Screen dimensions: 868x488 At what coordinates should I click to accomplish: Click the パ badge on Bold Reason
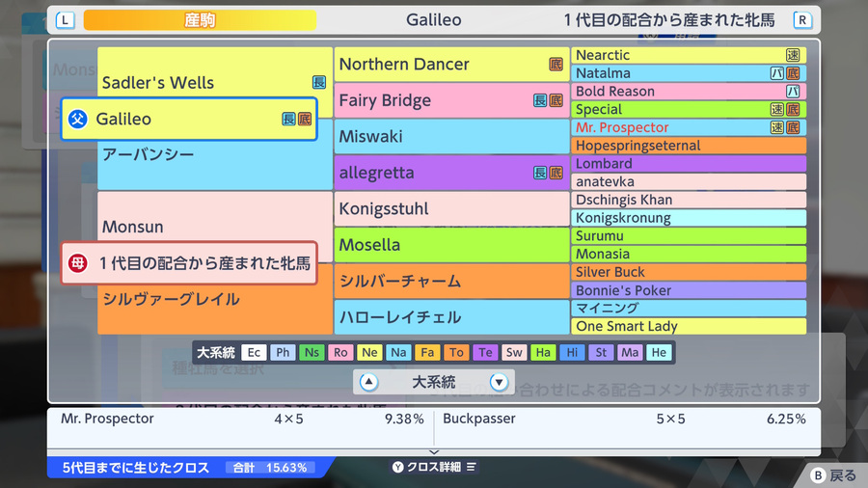793,92
